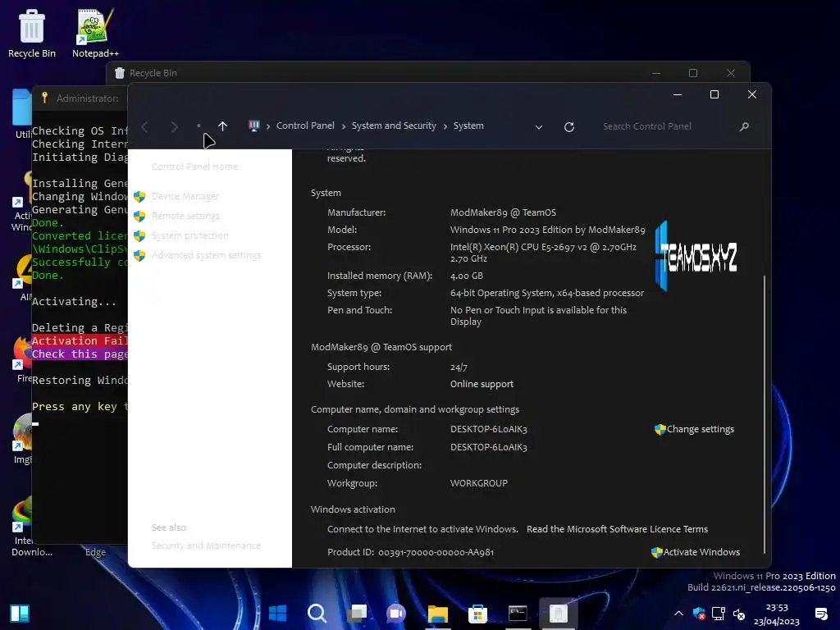Open Microsoft Store from the taskbar

[477, 614]
